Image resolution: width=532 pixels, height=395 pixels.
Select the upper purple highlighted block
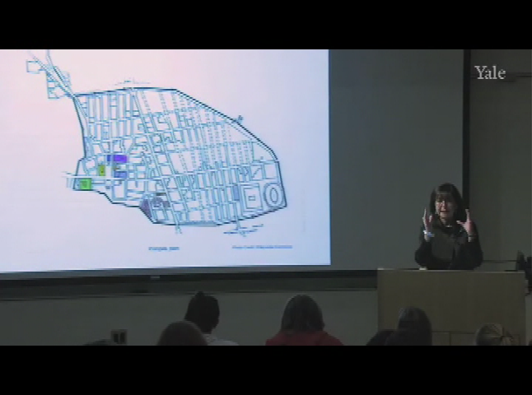[x=119, y=158]
